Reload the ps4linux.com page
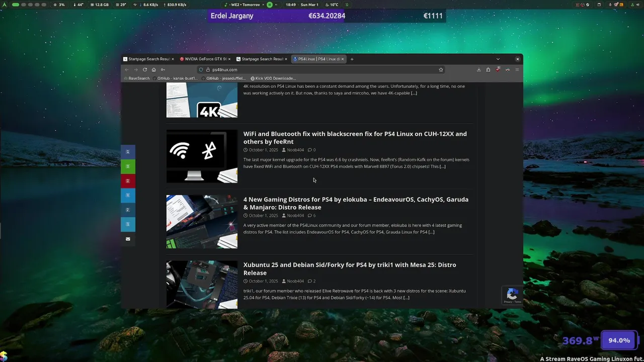The image size is (644, 362). click(145, 69)
